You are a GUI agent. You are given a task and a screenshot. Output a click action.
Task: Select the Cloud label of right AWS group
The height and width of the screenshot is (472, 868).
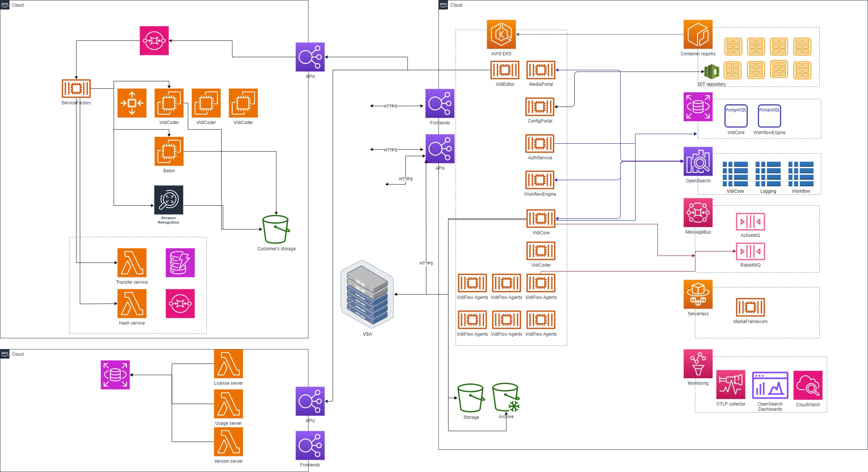tap(456, 5)
